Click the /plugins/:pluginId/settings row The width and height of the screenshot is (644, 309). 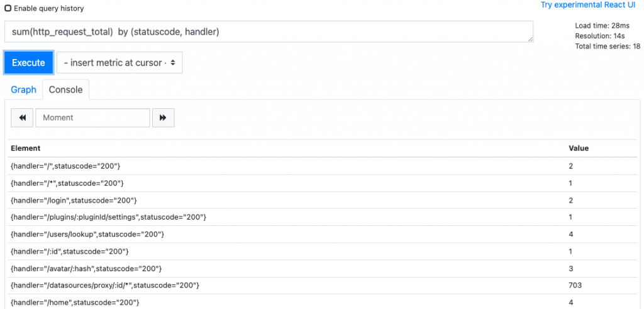324,217
